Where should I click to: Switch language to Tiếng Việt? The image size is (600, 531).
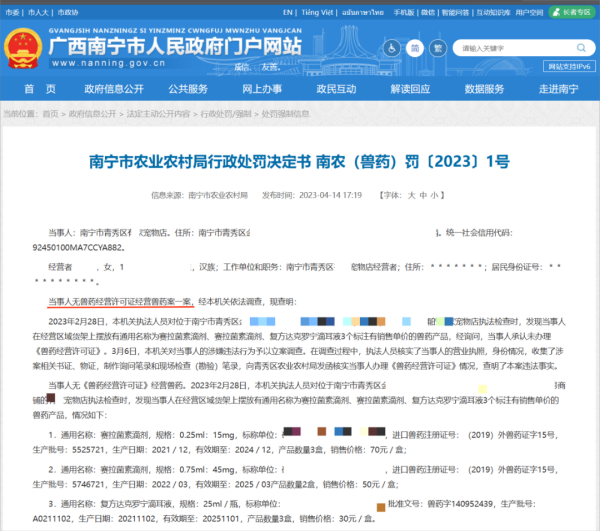317,13
